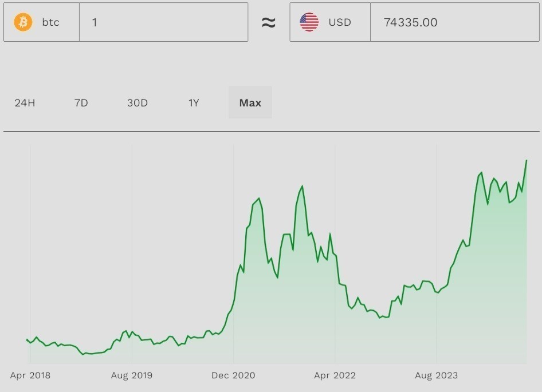Click the Apr 2022 axis label
The width and height of the screenshot is (542, 392).
coord(335,375)
